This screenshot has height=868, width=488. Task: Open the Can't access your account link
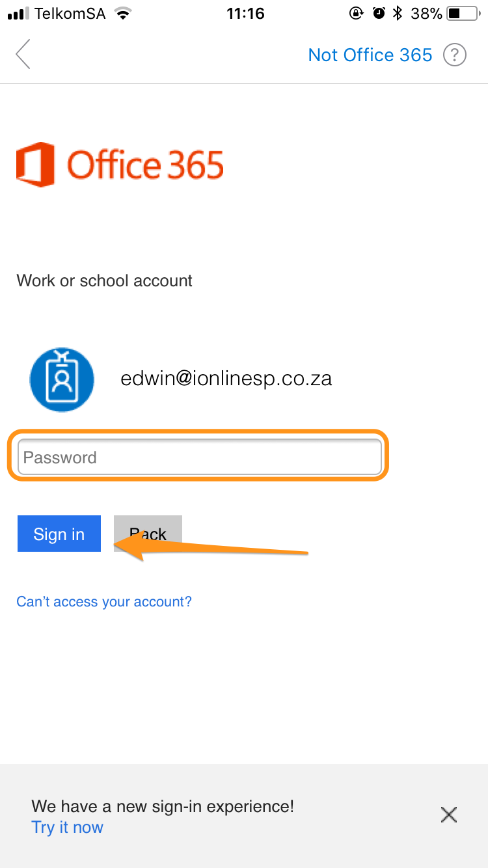104,601
